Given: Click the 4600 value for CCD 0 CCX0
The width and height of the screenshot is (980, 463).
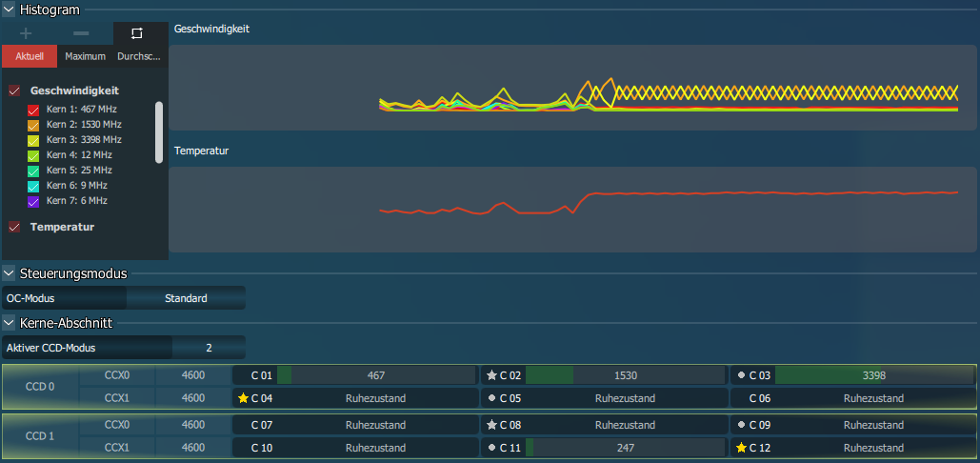Looking at the screenshot, I should tap(193, 375).
